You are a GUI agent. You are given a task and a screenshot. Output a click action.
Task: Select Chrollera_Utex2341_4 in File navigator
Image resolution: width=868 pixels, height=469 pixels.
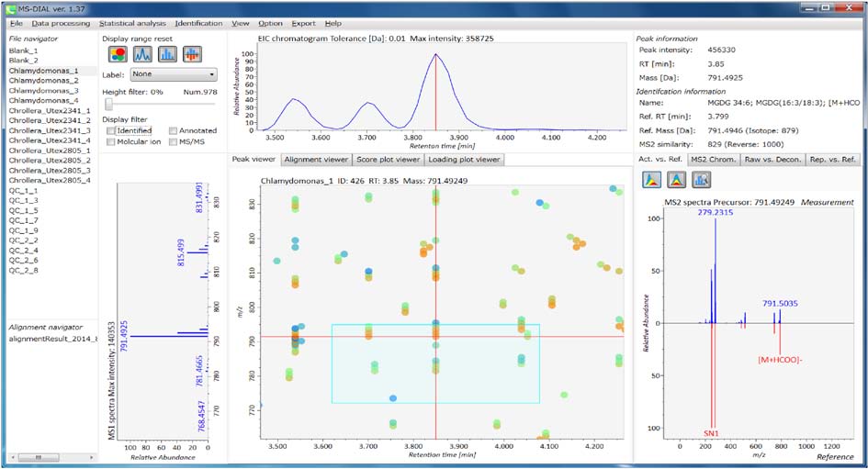click(50, 140)
